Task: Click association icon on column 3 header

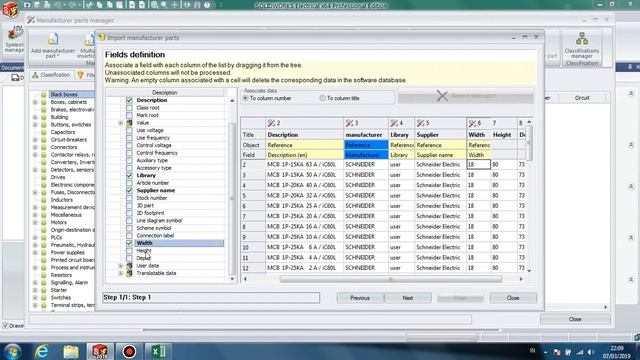Action: tap(349, 123)
